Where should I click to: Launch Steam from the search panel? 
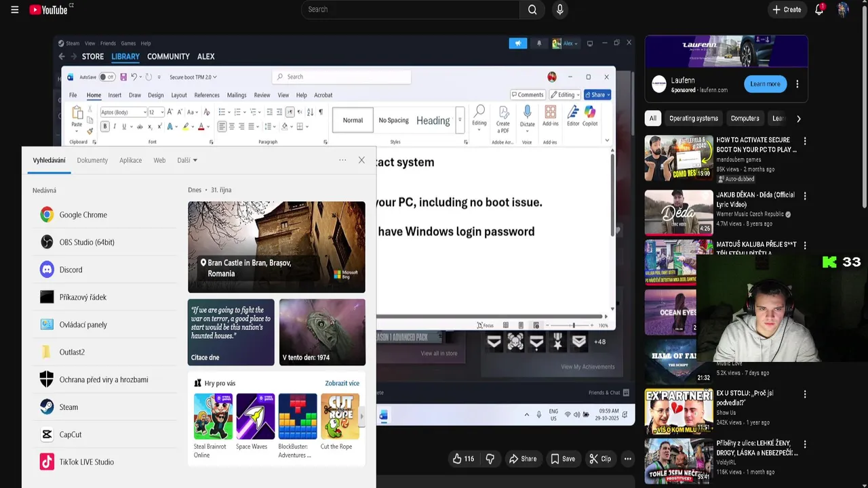pyautogui.click(x=104, y=407)
